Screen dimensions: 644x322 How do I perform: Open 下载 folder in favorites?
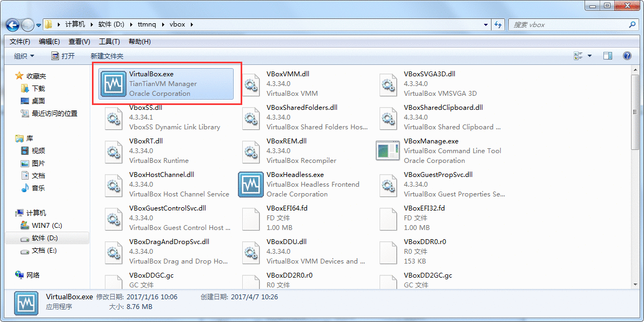(x=38, y=88)
